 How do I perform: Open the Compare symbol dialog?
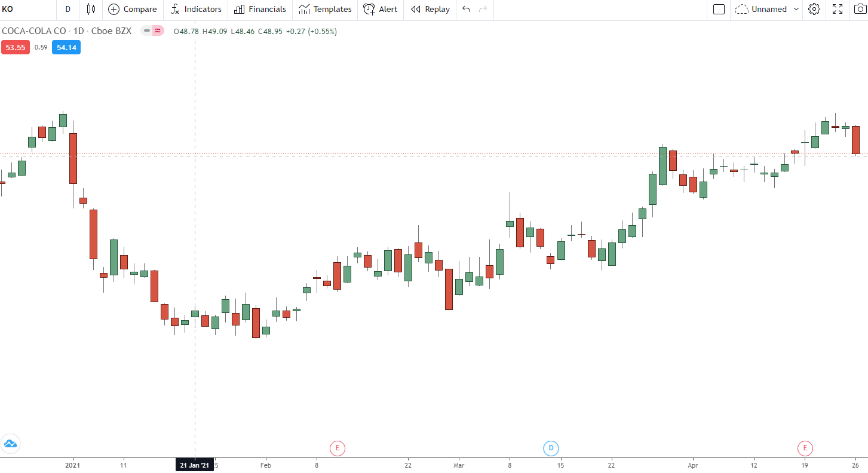tap(133, 9)
